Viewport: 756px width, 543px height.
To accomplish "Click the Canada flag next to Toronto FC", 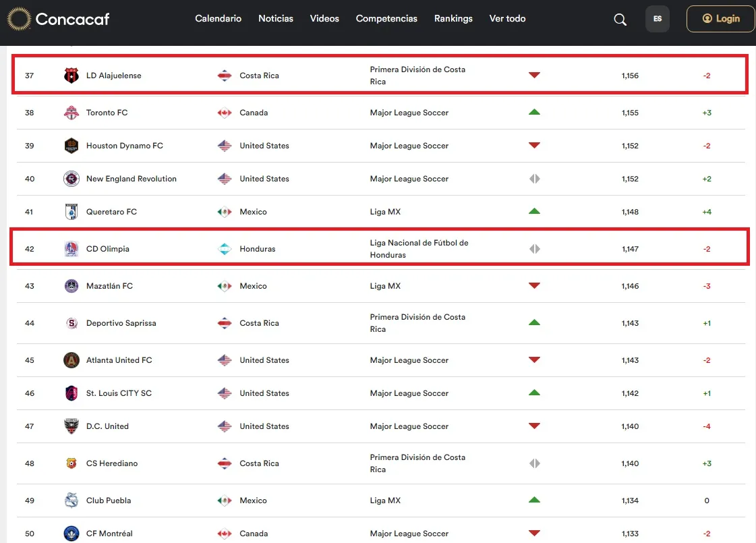I will 225,113.
